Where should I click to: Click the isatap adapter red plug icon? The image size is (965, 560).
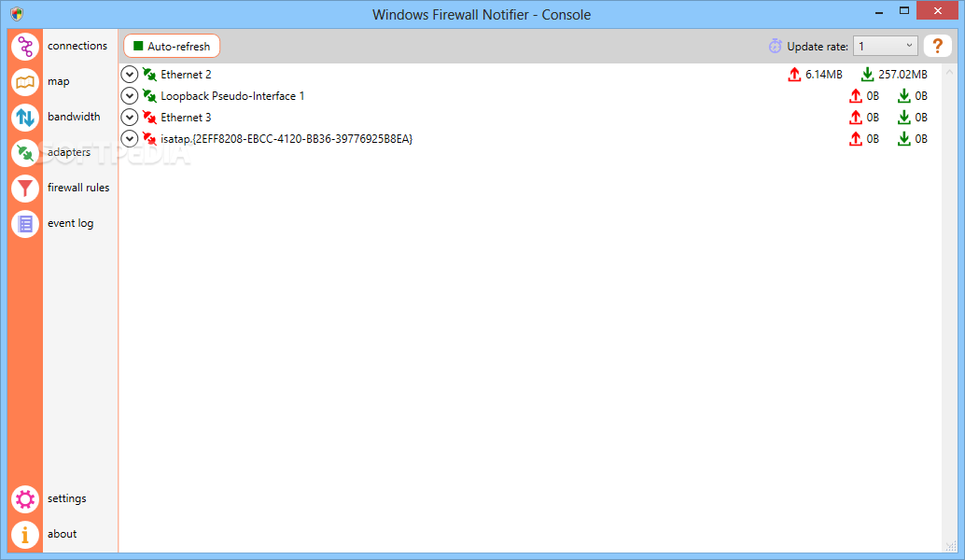pos(149,139)
